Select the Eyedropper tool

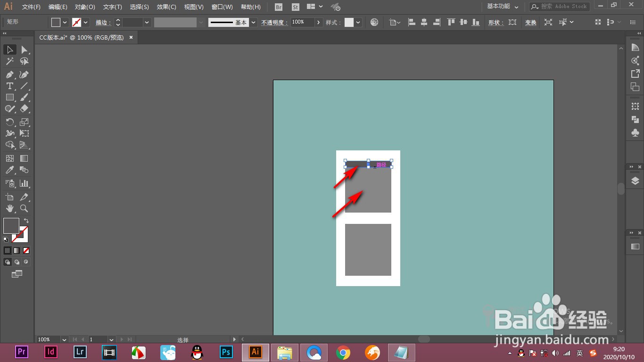[x=9, y=170]
